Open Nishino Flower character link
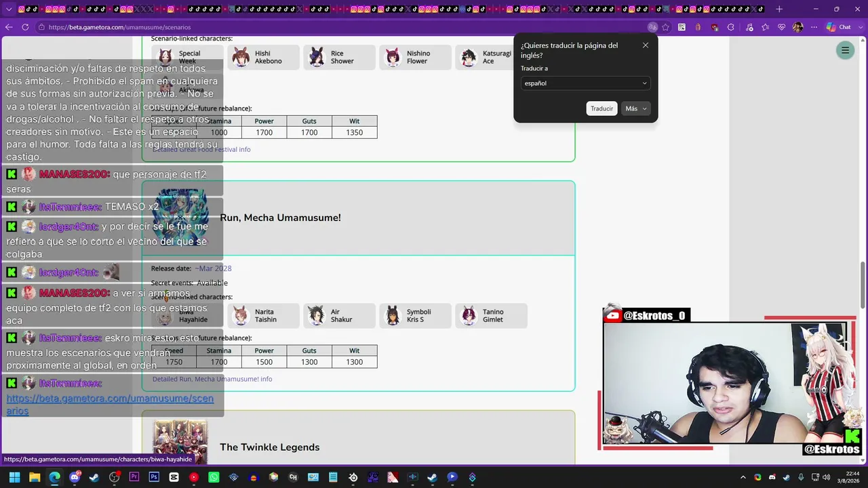 (x=416, y=58)
